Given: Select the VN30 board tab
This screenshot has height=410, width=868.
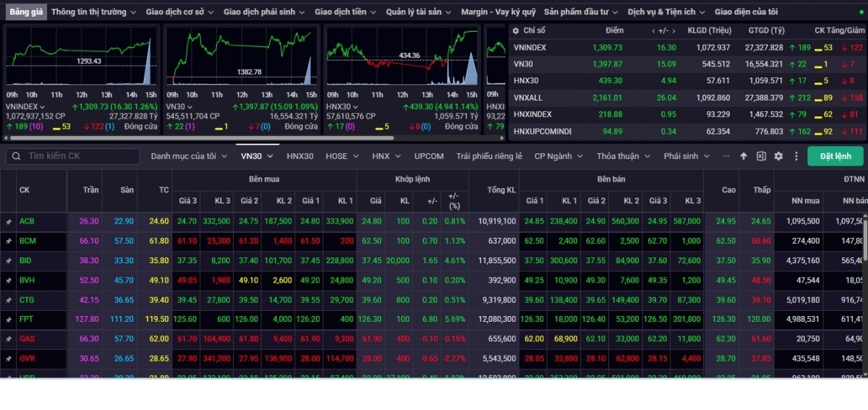Looking at the screenshot, I should point(257,156).
